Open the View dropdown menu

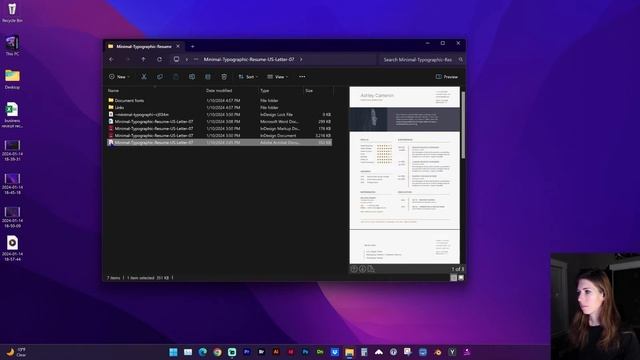click(278, 77)
